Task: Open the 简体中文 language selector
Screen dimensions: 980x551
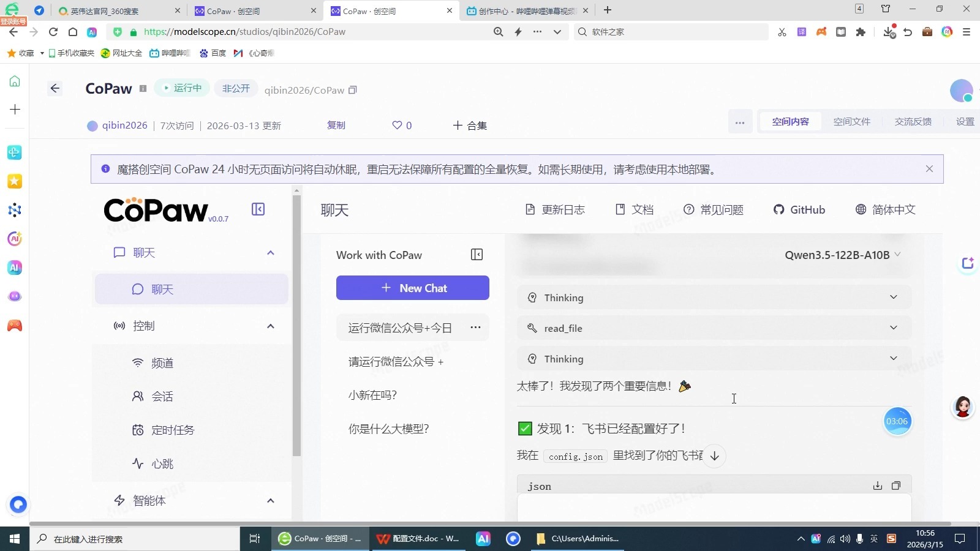Action: click(885, 209)
